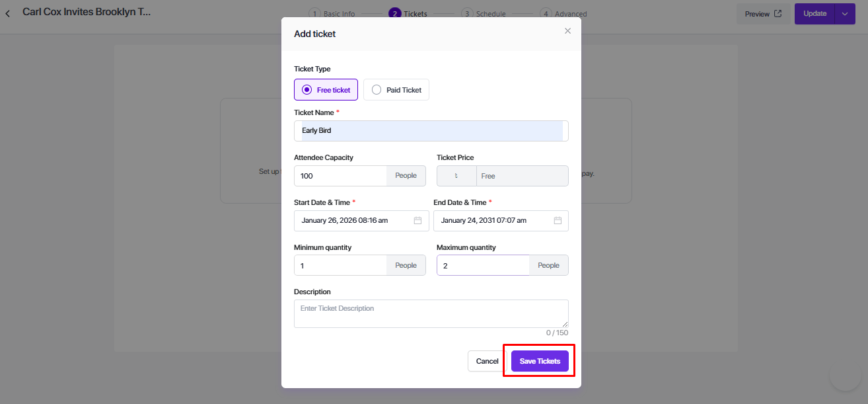Open the End Date calendar icon

point(558,221)
